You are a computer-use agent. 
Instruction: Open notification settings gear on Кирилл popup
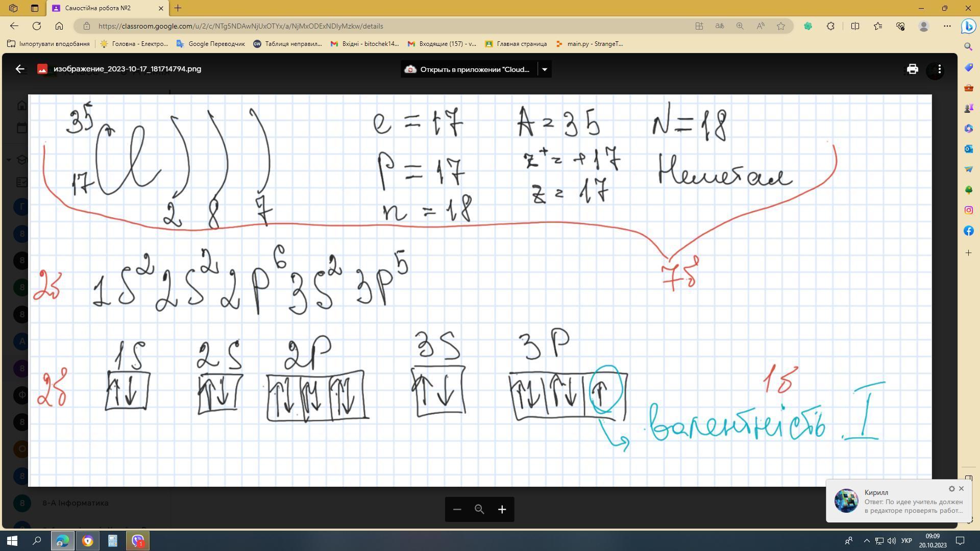point(951,489)
